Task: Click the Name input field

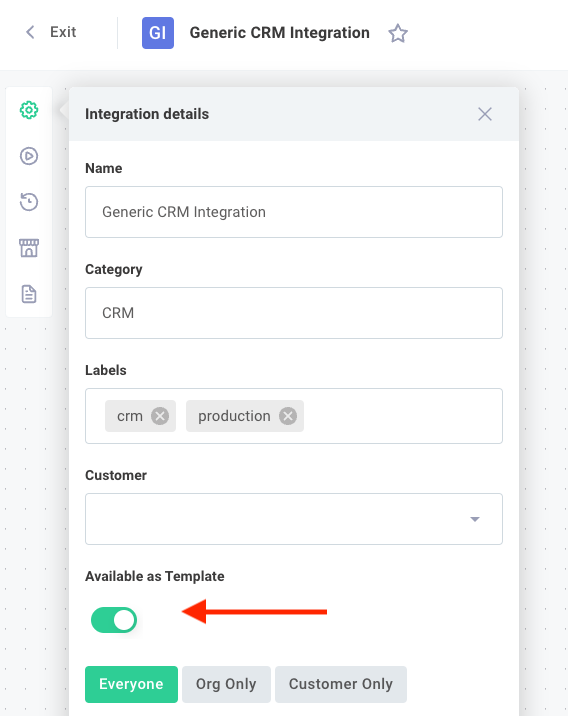Action: click(294, 212)
